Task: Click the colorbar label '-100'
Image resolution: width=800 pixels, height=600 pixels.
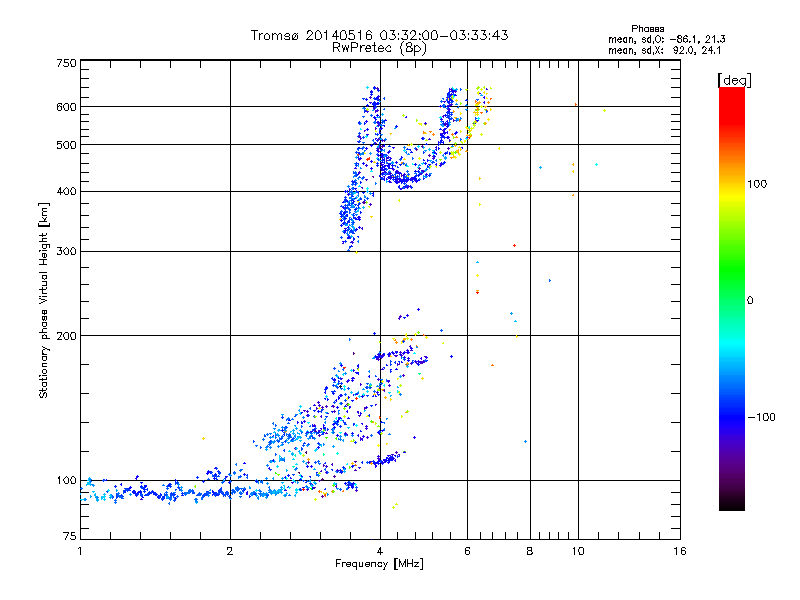Action: [x=761, y=417]
